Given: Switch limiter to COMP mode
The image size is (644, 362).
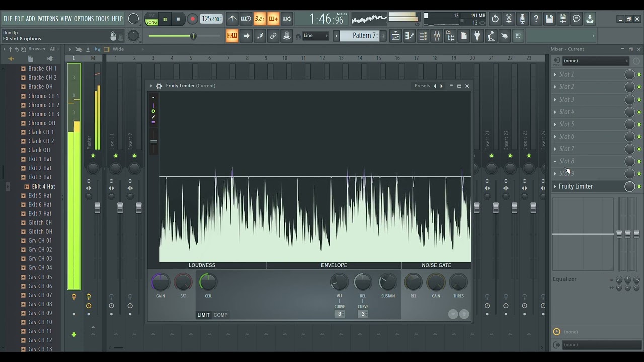Looking at the screenshot, I should [220, 315].
